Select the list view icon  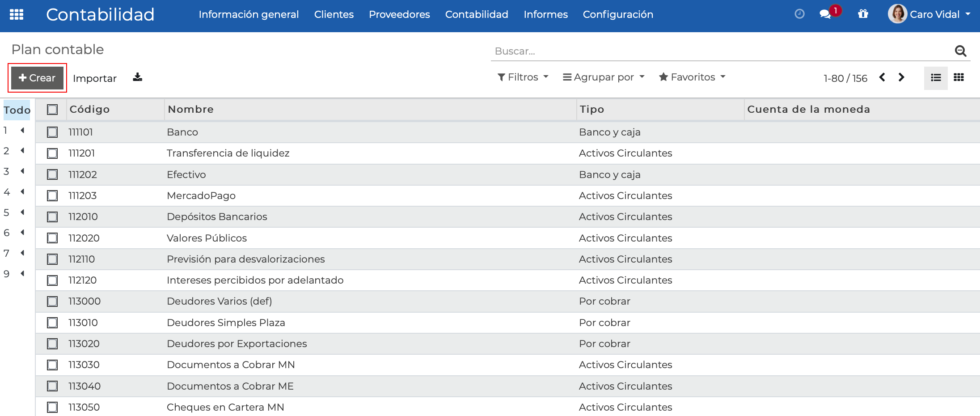pos(936,77)
